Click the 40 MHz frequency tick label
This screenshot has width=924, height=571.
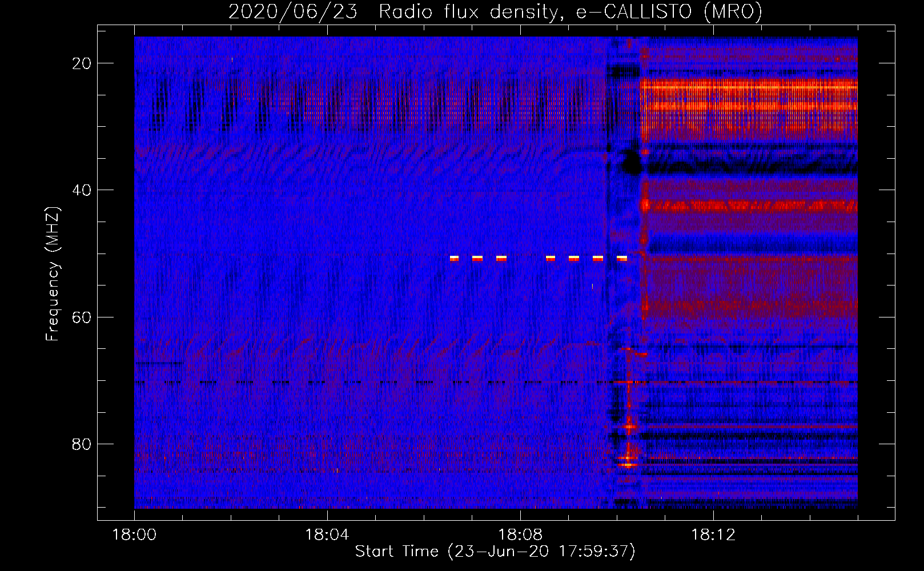point(82,190)
